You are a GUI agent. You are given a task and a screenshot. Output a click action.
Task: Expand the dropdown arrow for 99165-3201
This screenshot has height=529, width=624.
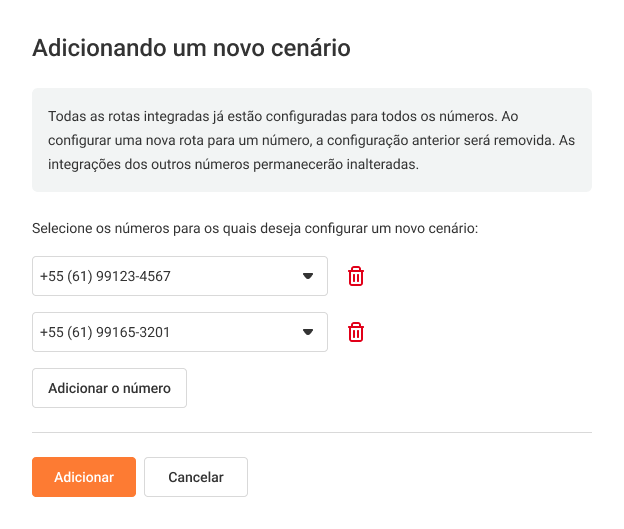click(308, 332)
